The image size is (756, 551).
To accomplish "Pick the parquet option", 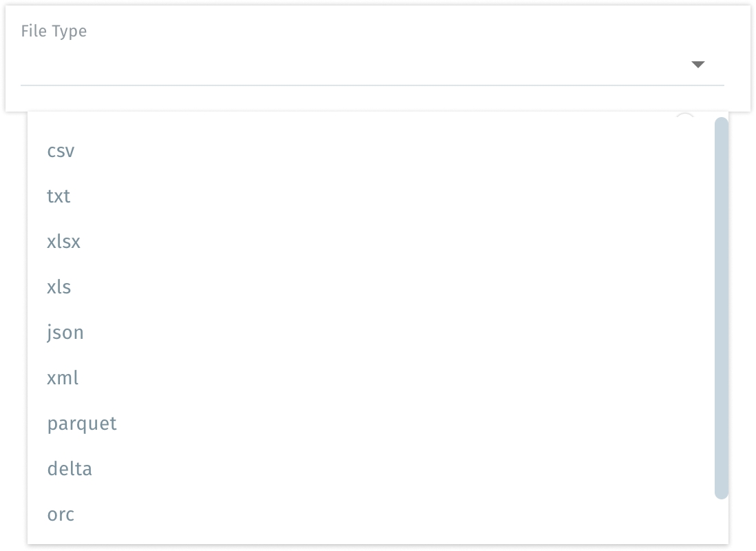I will pos(82,424).
